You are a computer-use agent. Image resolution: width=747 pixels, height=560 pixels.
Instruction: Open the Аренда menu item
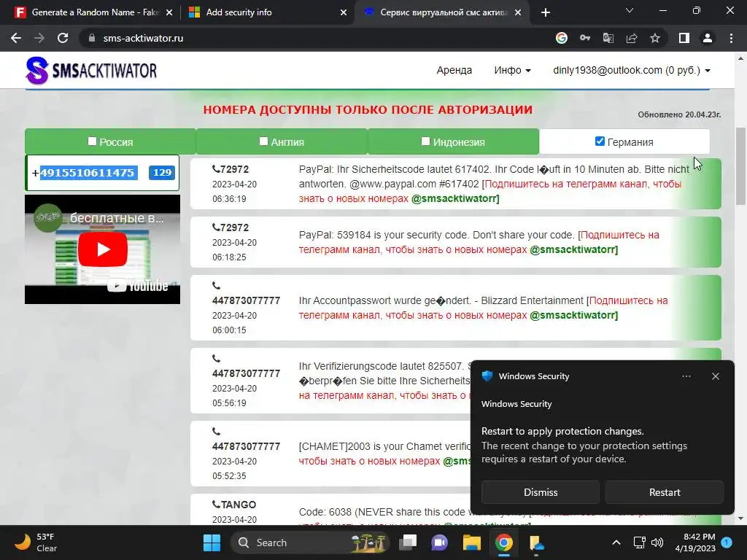point(454,71)
